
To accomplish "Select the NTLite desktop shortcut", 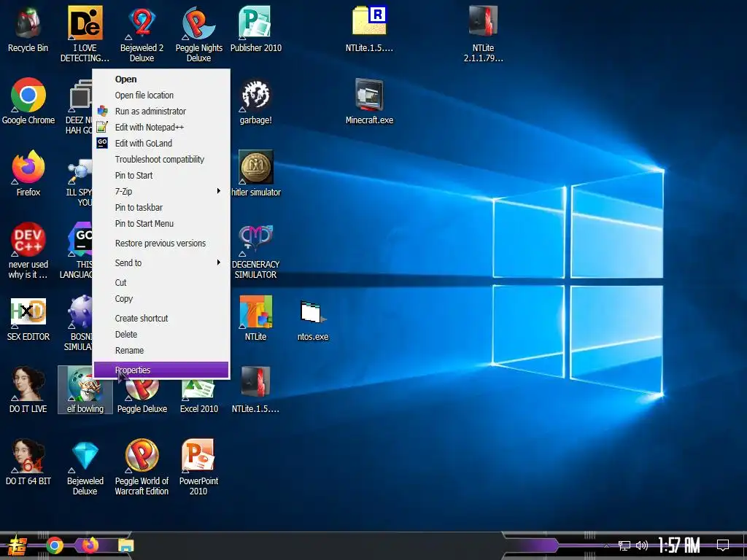I will click(x=256, y=318).
